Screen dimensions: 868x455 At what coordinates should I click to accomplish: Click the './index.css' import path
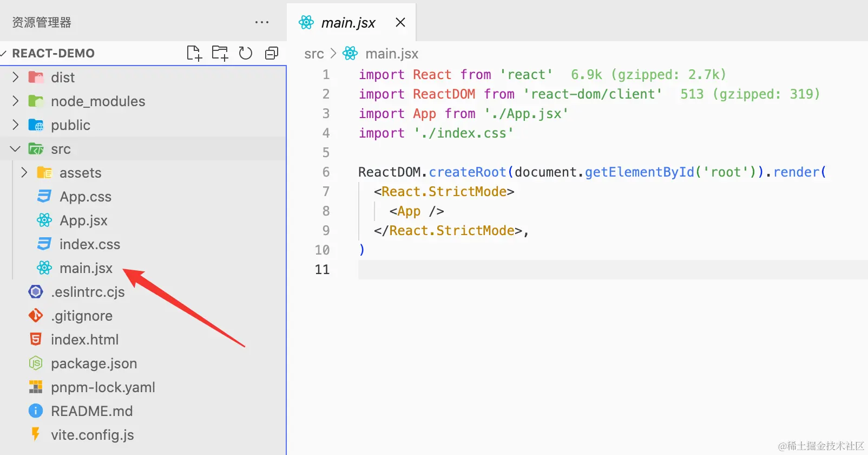(x=464, y=133)
